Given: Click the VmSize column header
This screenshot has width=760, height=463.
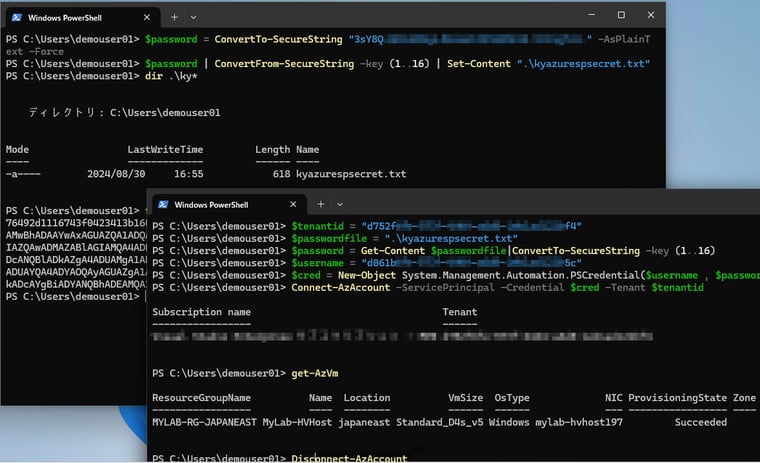Looking at the screenshot, I should [466, 398].
